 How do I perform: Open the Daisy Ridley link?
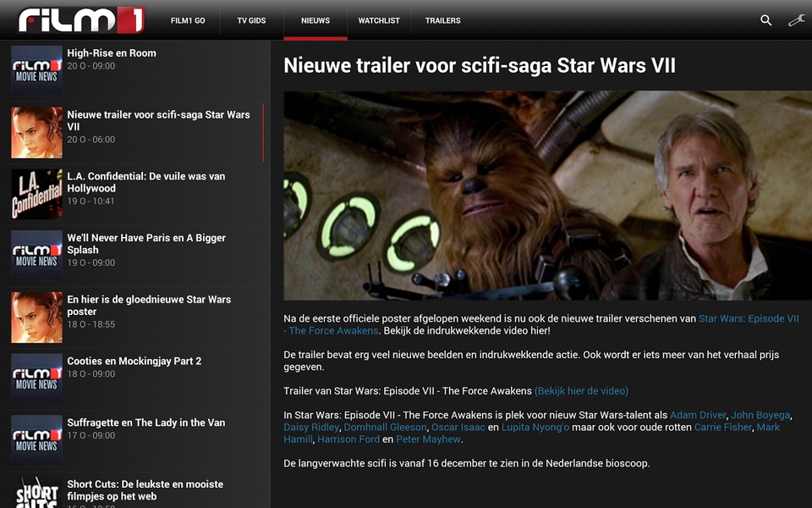point(311,427)
